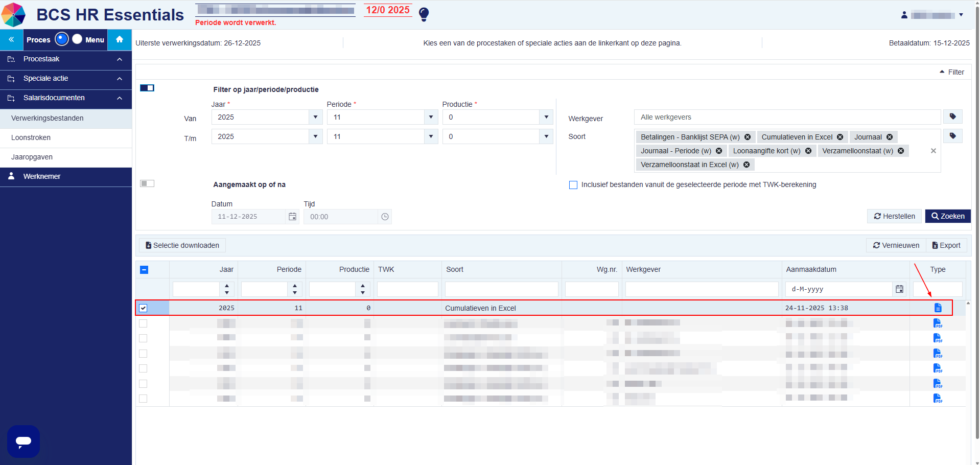
Task: Clear all Soort tags with the X
Action: click(x=934, y=151)
